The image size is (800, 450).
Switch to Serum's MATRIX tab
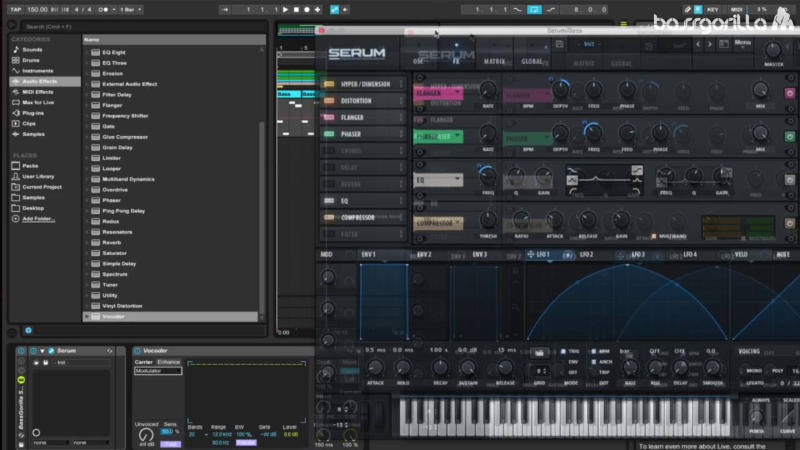pos(494,61)
